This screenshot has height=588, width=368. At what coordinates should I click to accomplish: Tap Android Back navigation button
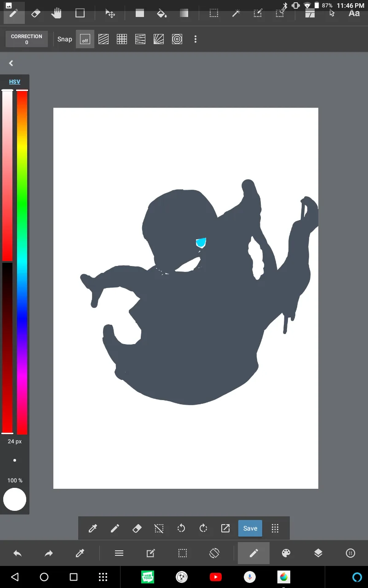click(15, 577)
